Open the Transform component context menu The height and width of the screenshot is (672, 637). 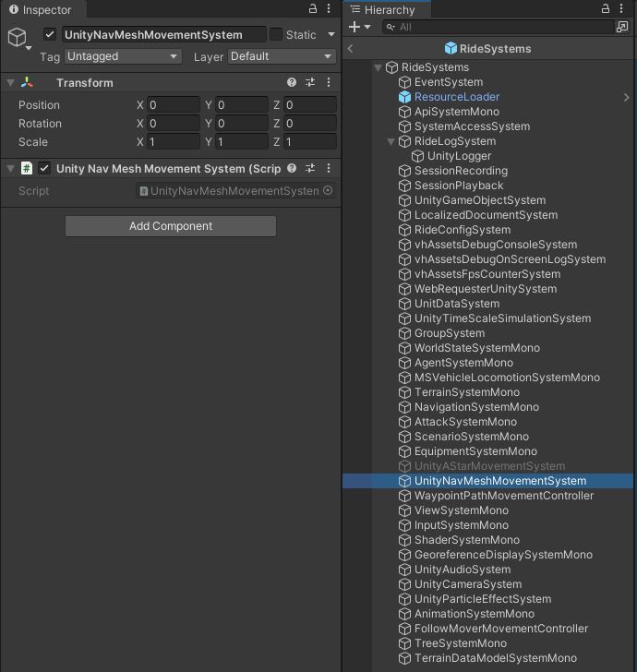(329, 82)
